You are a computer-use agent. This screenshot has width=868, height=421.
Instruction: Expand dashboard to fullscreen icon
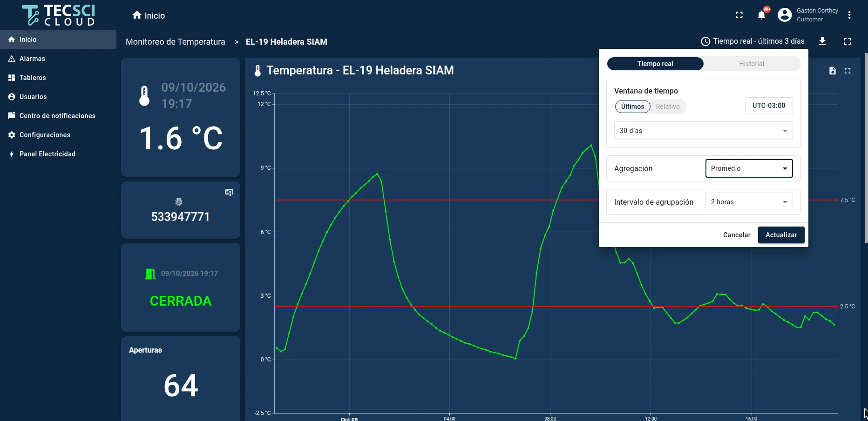[x=848, y=41]
